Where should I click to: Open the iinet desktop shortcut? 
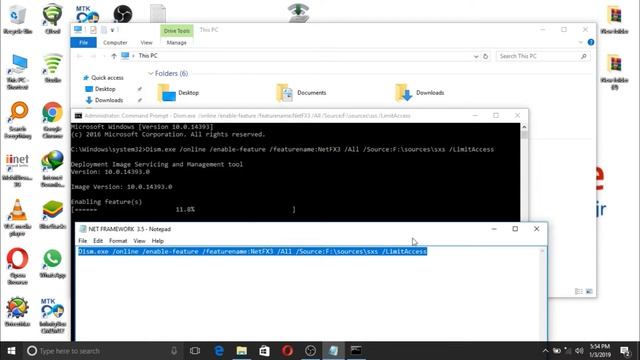tap(18, 170)
